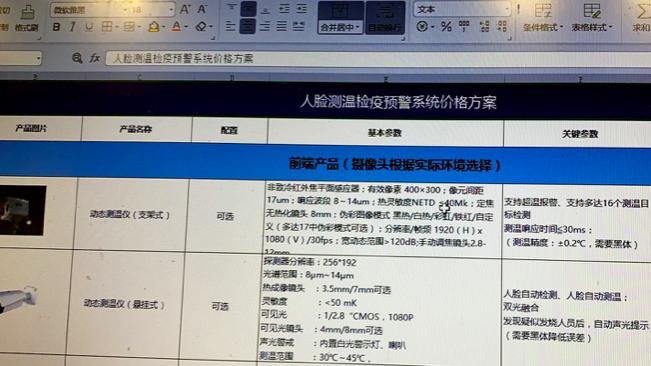Apply yellow fill color bucket icon
Image resolution: width=651 pixels, height=366 pixels.
click(x=154, y=27)
